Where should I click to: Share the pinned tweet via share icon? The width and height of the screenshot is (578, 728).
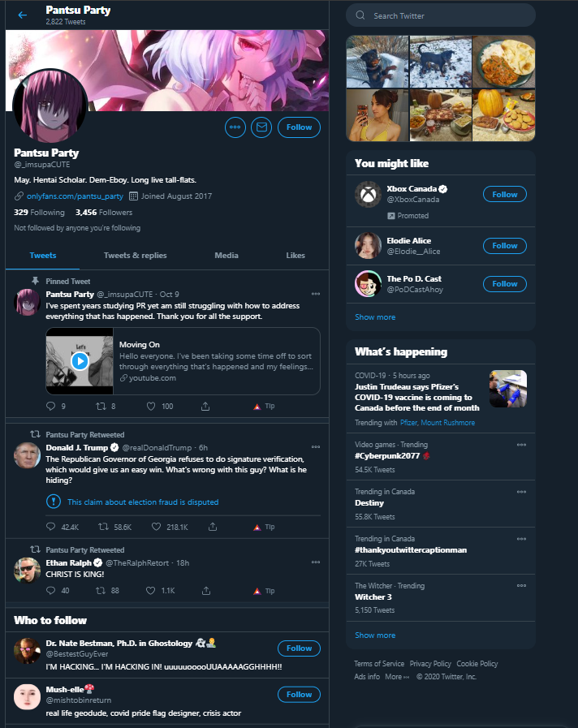click(205, 407)
